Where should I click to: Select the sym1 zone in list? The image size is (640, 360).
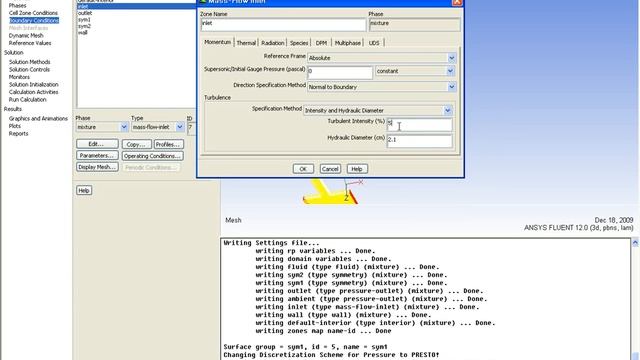tap(84, 20)
